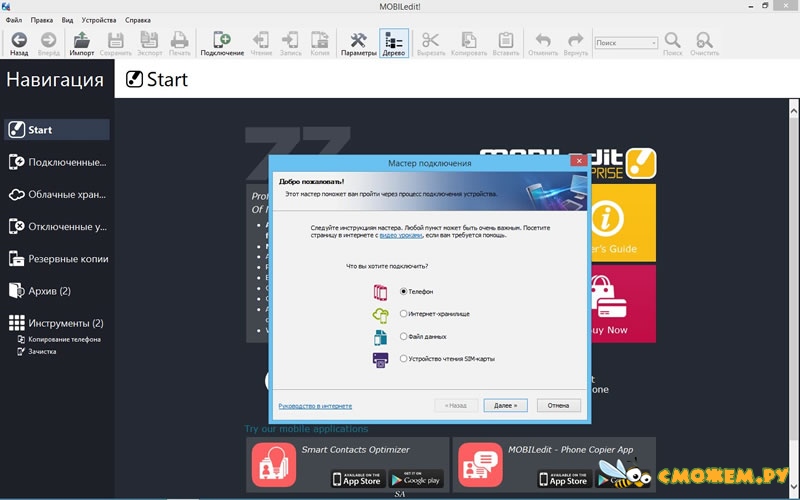The width and height of the screenshot is (800, 500).
Task: Open Отключенные у... in navigation
Action: coord(57,227)
